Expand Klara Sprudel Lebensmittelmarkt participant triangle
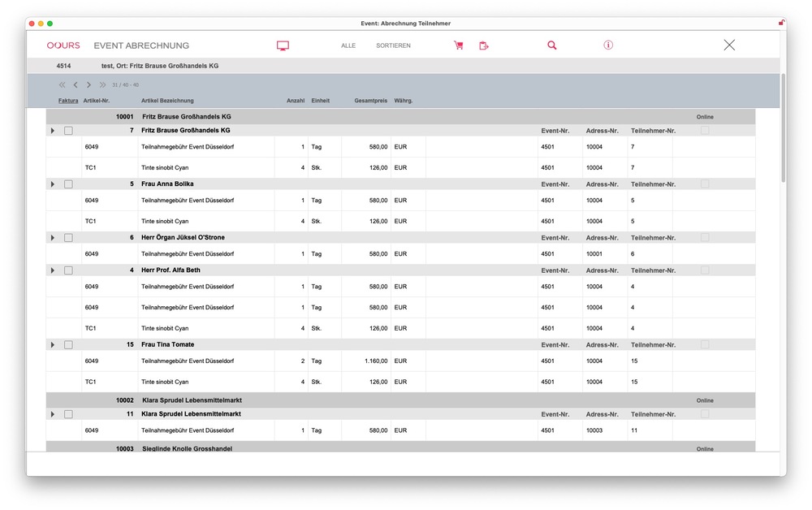 (53, 414)
